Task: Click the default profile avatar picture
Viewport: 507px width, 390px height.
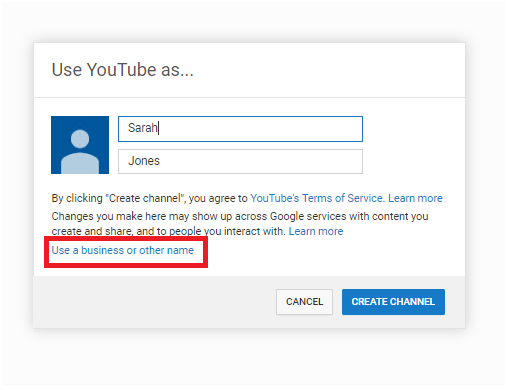Action: click(x=80, y=145)
